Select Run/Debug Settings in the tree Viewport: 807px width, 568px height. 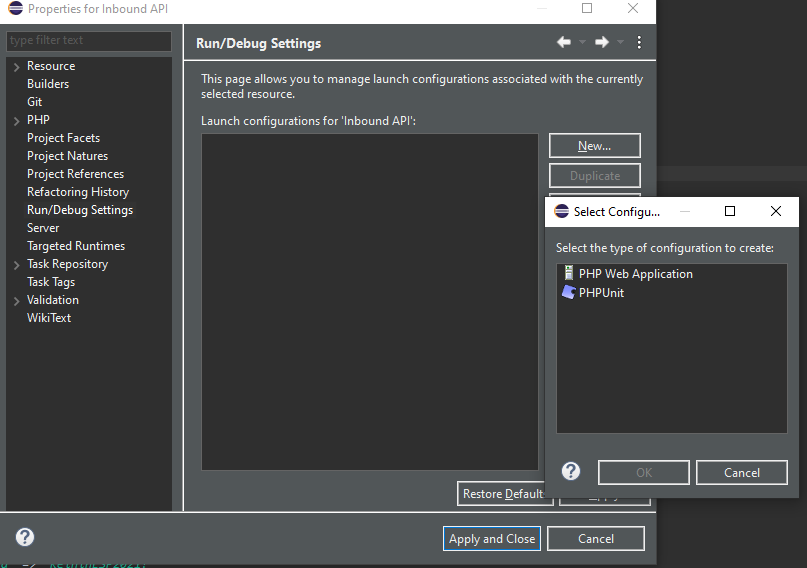(80, 210)
